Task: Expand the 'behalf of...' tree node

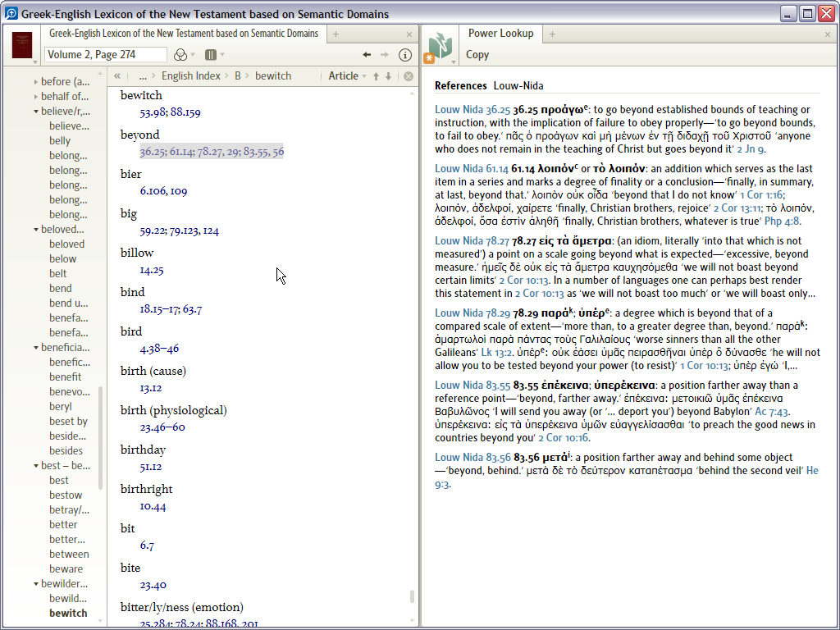Action: pos(36,97)
